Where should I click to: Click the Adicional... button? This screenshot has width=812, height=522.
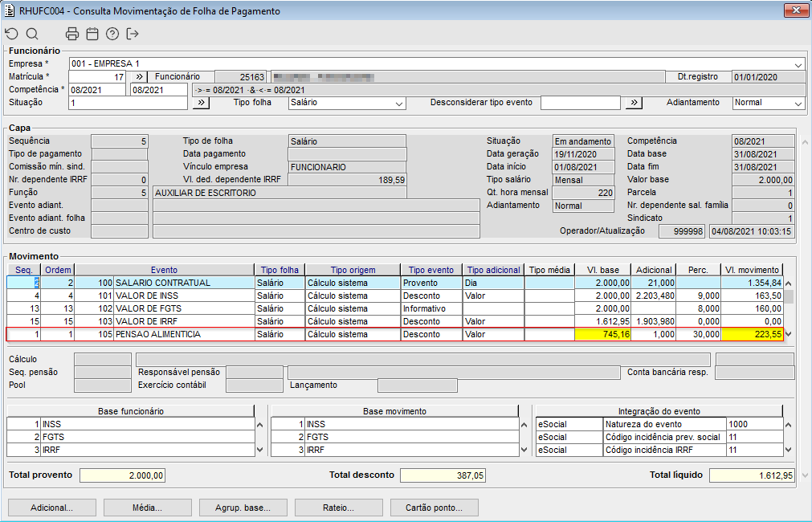pos(52,508)
